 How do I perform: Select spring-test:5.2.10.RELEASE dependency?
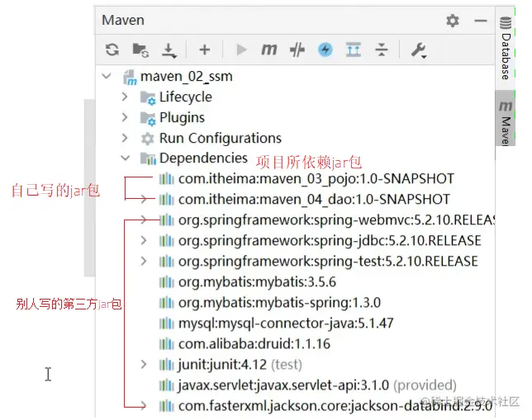tap(328, 262)
